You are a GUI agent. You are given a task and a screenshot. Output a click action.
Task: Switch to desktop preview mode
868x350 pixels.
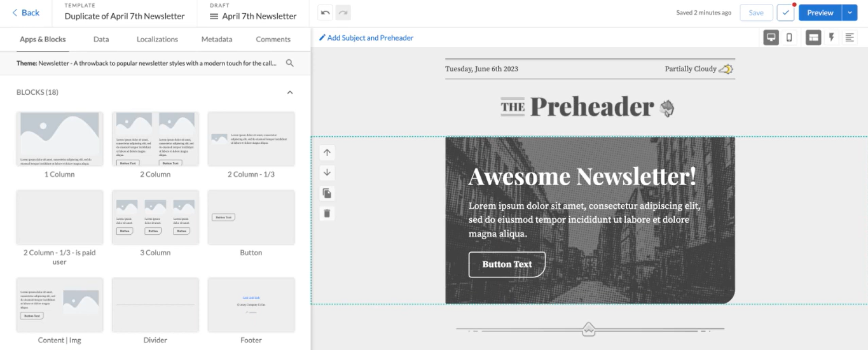771,38
